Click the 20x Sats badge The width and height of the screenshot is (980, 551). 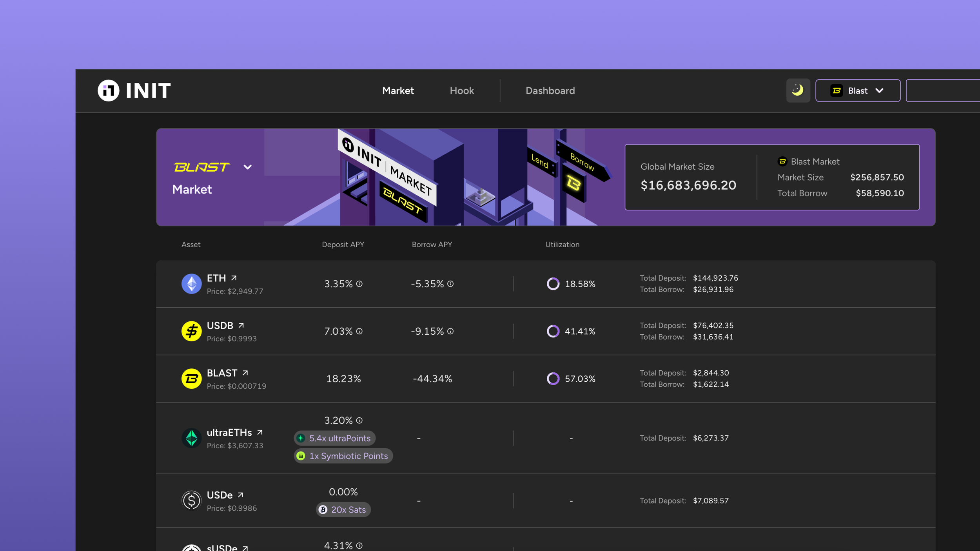343,509
